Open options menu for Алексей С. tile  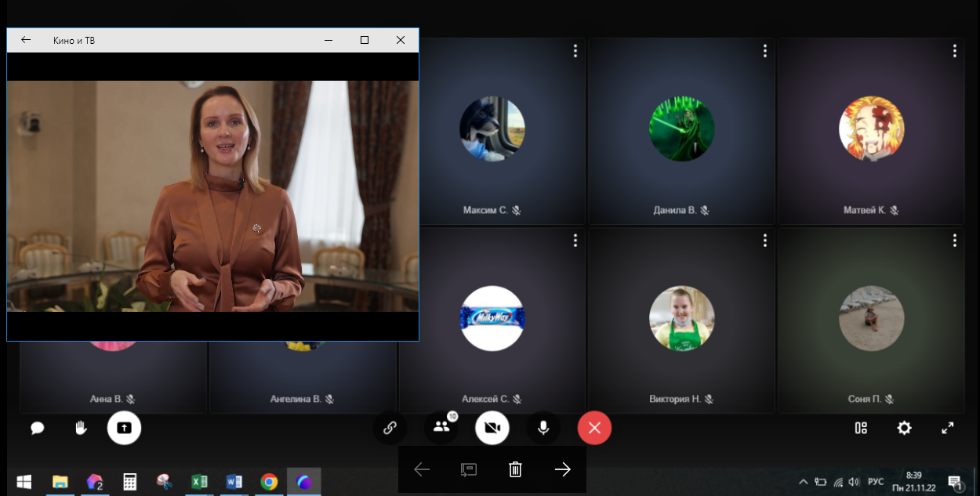click(575, 241)
